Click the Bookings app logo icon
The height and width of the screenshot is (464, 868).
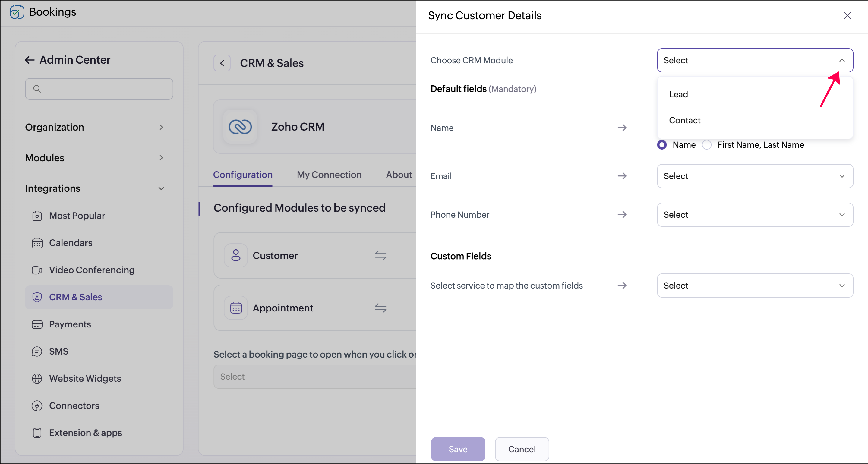[x=17, y=12]
